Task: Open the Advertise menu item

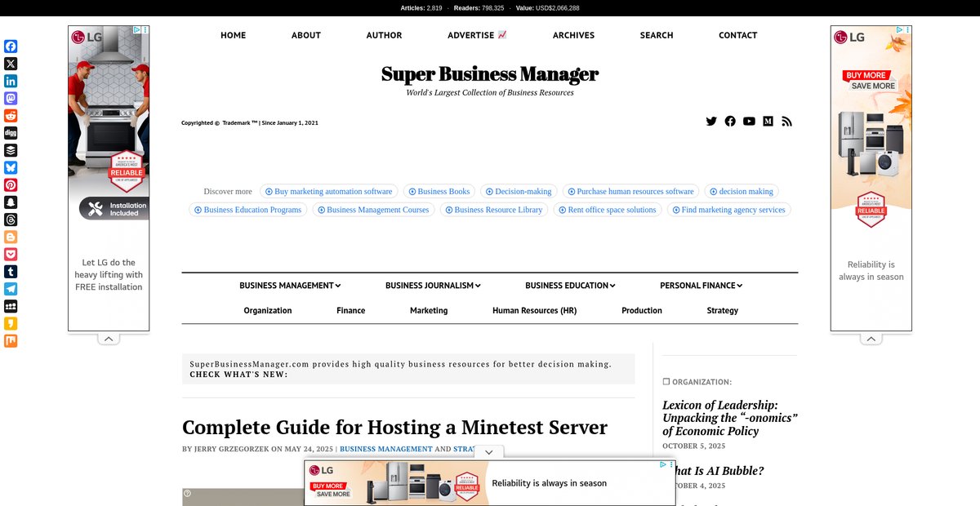Action: click(477, 35)
